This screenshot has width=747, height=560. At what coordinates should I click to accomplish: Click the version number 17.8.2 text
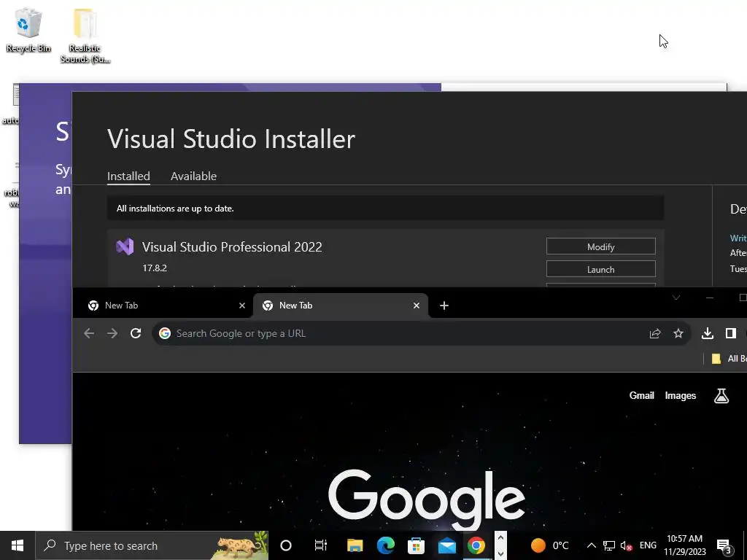click(155, 268)
